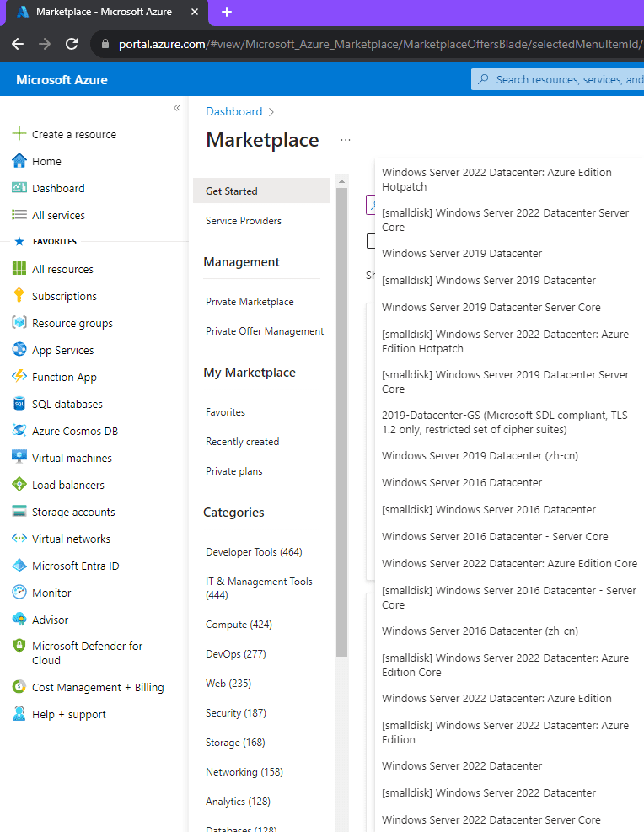Choose Windows Server 2019 Datacenter Server Core
644x832 pixels.
coord(491,307)
